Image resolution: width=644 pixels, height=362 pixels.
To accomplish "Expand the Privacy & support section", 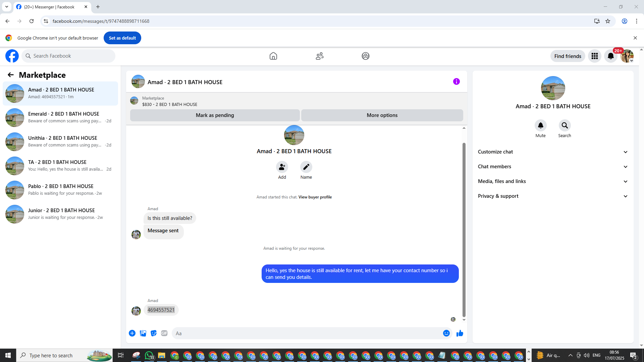I will [x=553, y=196].
